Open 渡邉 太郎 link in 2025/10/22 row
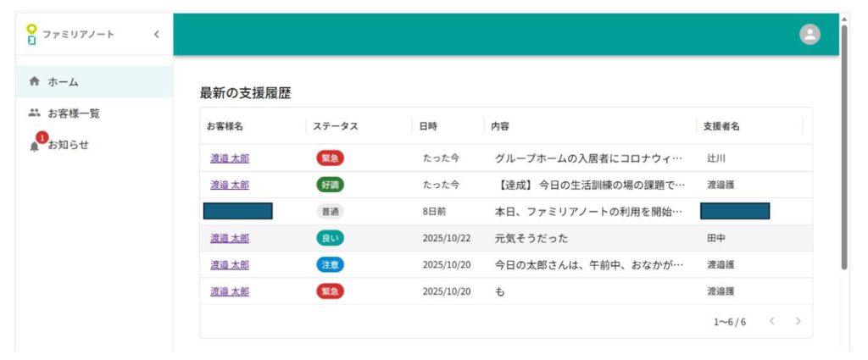The height and width of the screenshot is (360, 868). click(x=230, y=238)
